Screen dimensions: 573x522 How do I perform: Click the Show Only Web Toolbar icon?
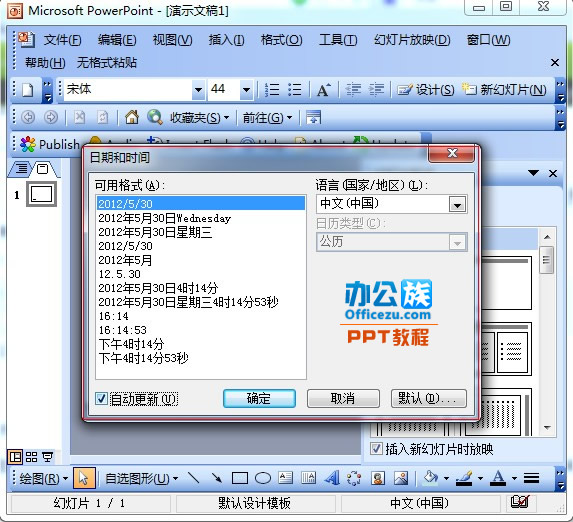(313, 117)
